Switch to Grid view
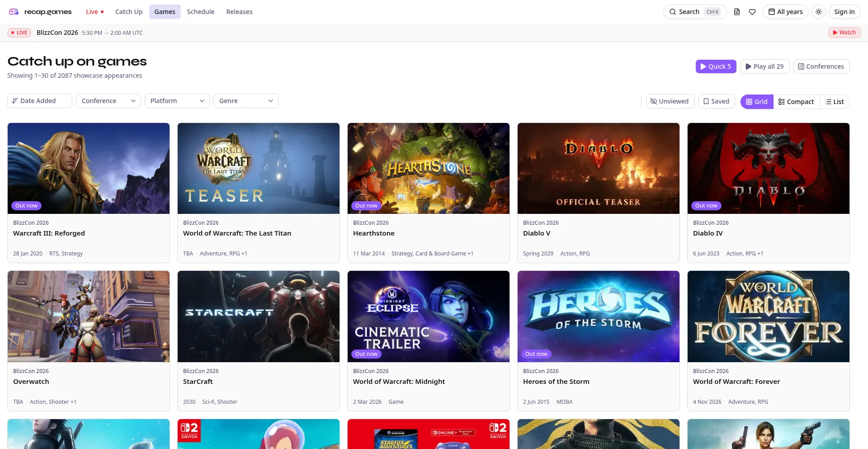This screenshot has width=868, height=449. [x=757, y=102]
